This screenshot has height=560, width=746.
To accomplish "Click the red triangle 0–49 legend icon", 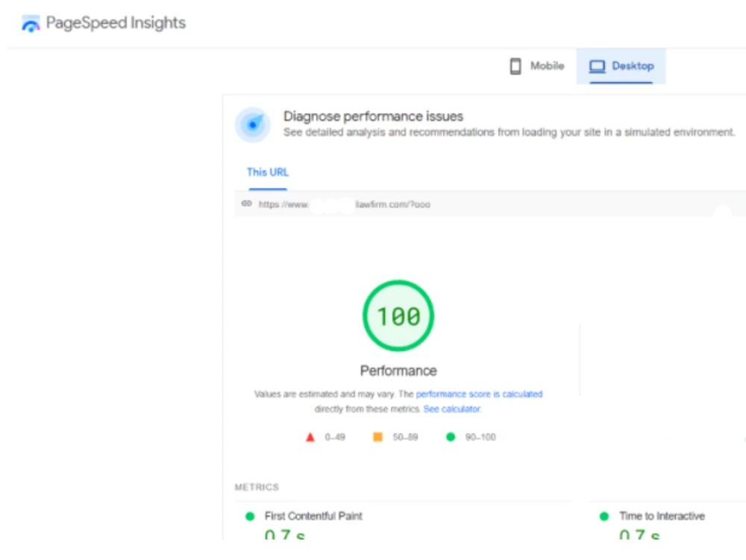I will coord(310,437).
